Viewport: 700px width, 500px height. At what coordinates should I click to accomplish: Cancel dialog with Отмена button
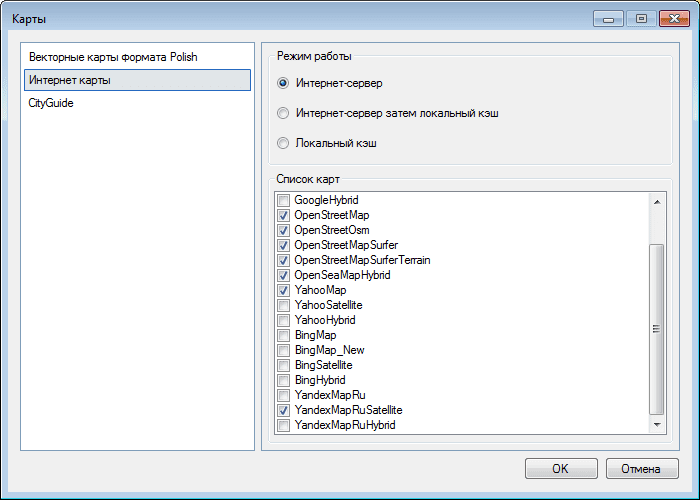pyautogui.click(x=642, y=469)
